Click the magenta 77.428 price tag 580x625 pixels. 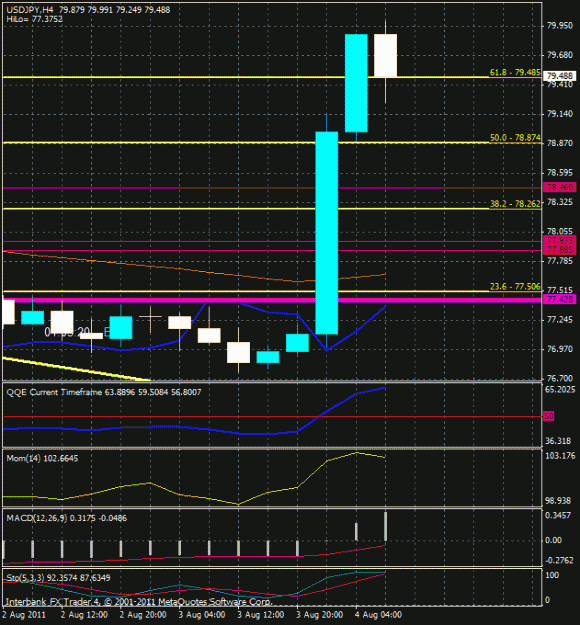(x=560, y=299)
